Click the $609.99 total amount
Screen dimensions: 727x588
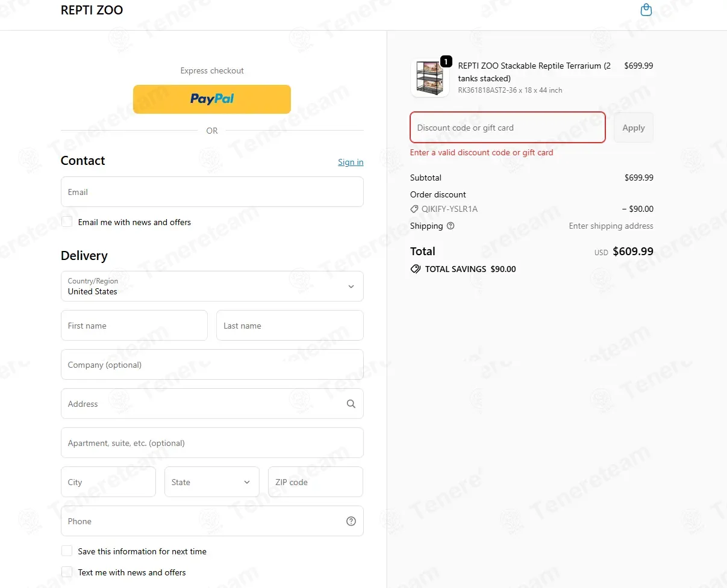click(x=632, y=252)
